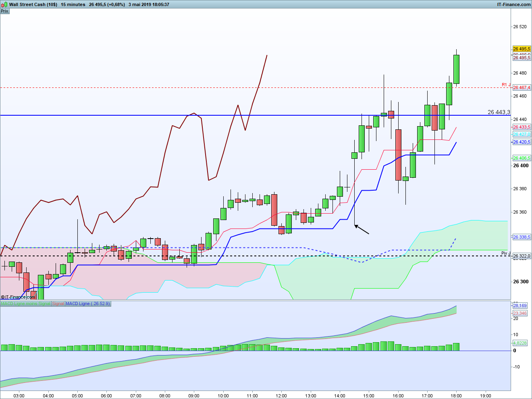Click the red Signal label

tap(58, 303)
